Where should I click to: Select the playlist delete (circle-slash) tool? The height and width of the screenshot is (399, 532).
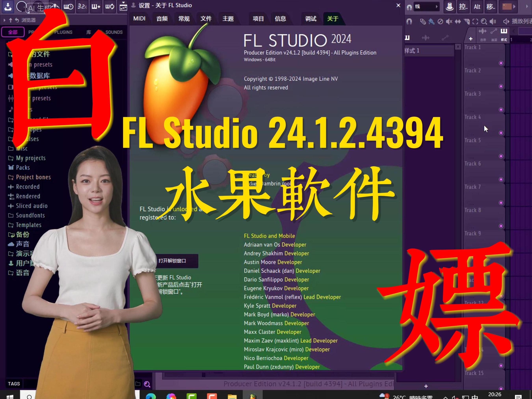coord(440,22)
